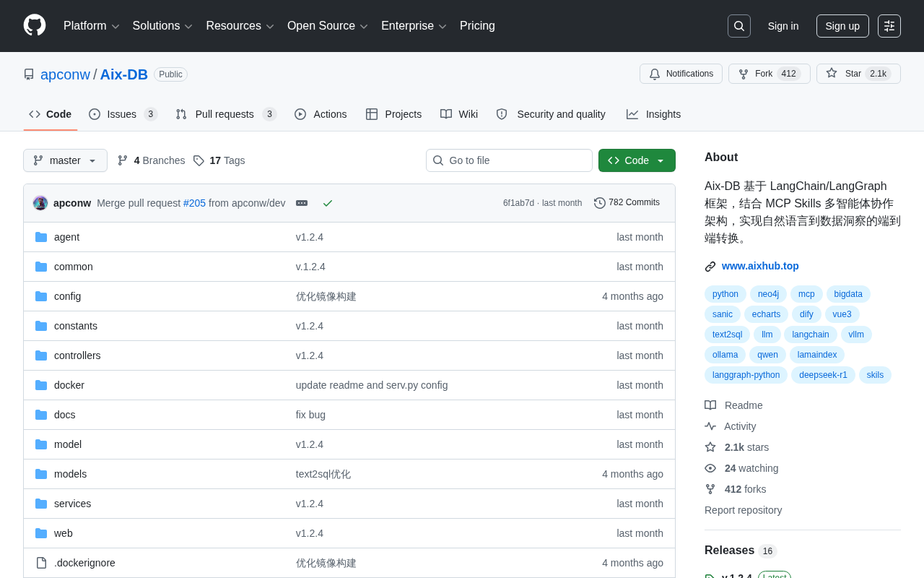Click the repository icon beside apconw

point(29,74)
